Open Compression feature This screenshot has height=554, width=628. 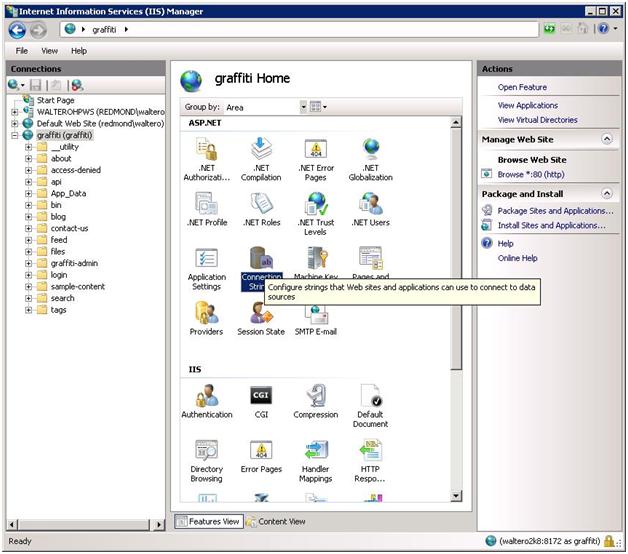[x=316, y=401]
